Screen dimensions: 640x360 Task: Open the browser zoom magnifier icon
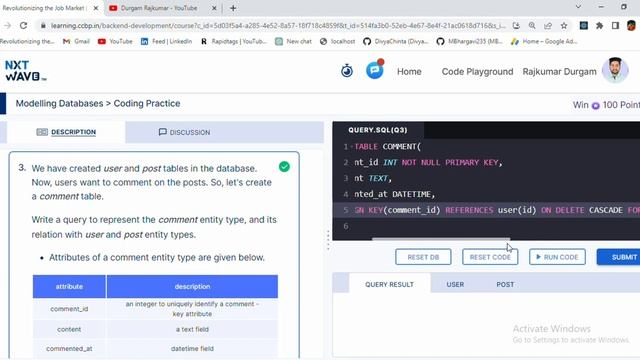coord(532,25)
